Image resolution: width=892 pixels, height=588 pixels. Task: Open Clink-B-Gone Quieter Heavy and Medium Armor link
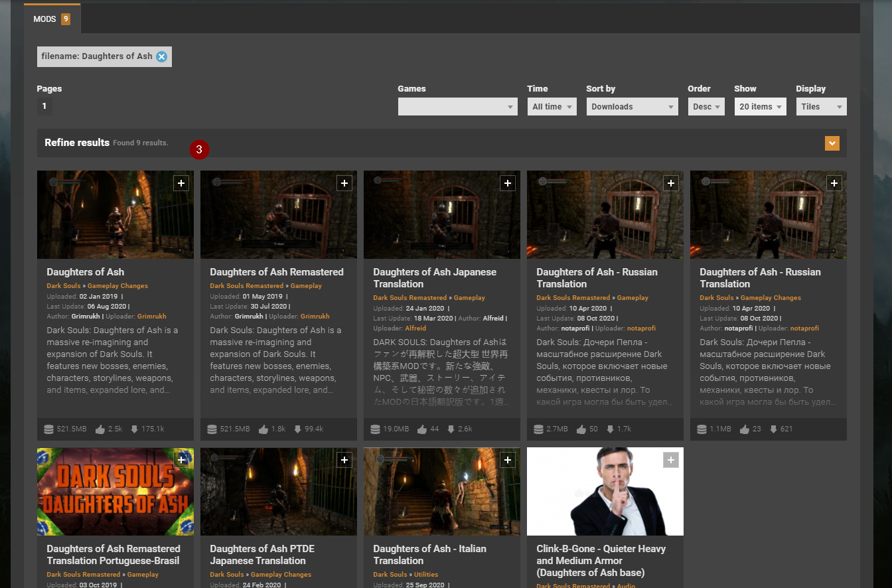(601, 561)
